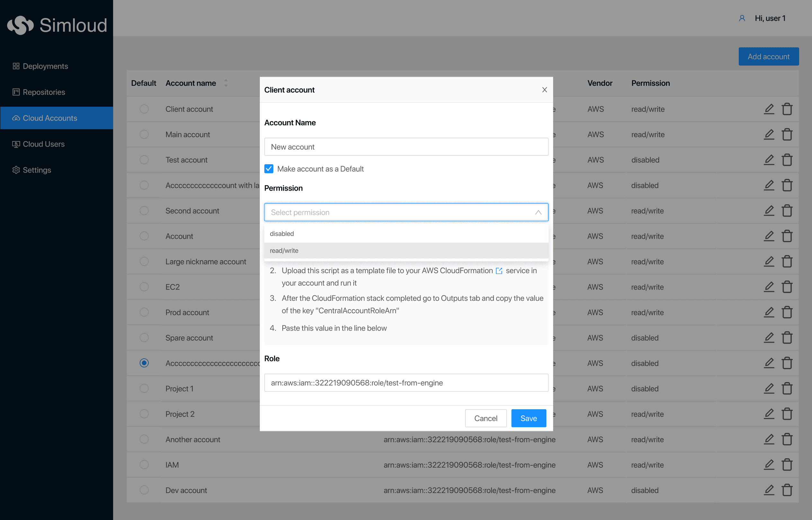This screenshot has width=812, height=520.
Task: Set Test account as default radio
Action: [x=144, y=160]
